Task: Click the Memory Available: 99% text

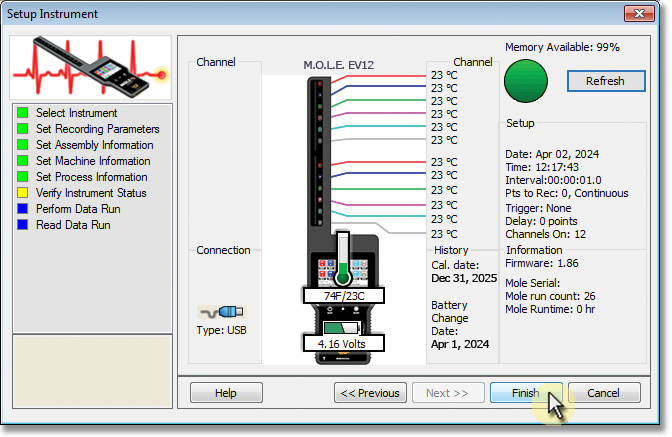Action: click(562, 47)
